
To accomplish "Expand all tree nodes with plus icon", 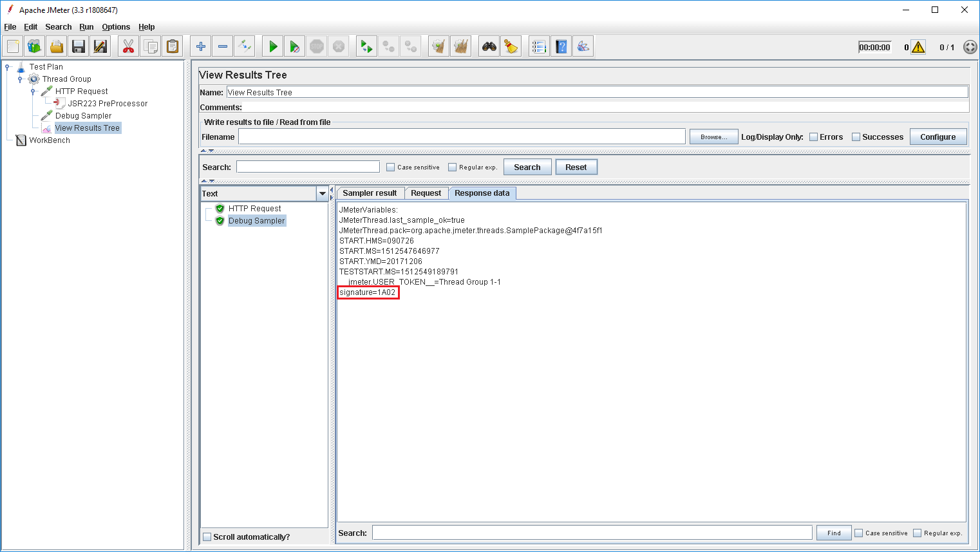I will (201, 46).
